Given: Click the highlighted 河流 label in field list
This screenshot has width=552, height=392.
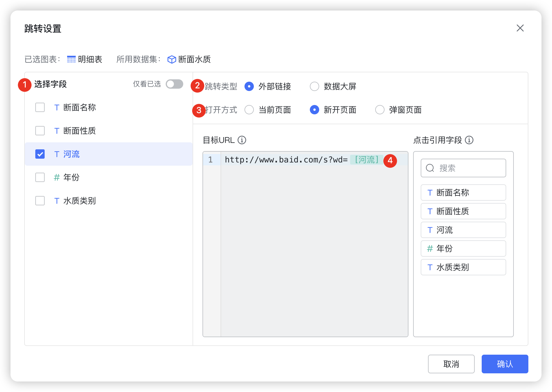Looking at the screenshot, I should [x=71, y=154].
